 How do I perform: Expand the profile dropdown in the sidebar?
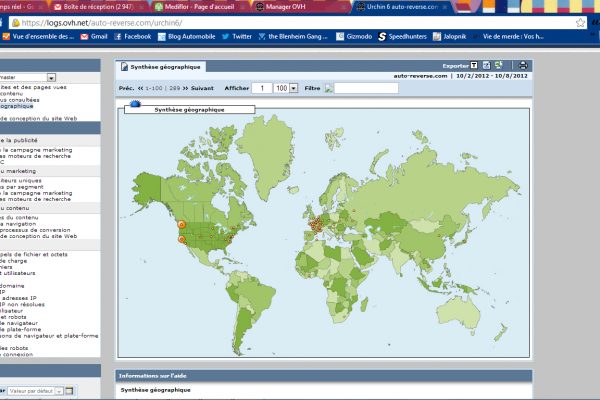51,77
